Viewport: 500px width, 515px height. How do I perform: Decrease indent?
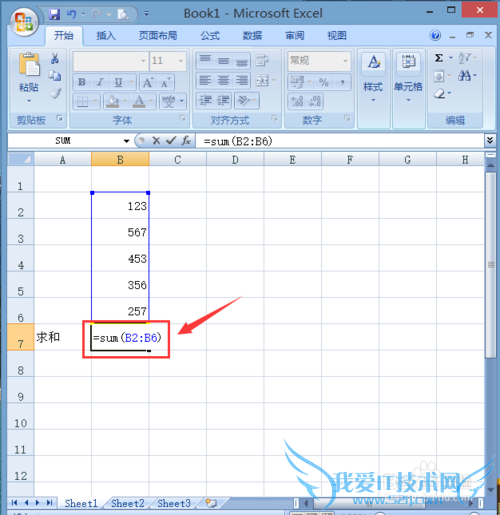(x=205, y=101)
